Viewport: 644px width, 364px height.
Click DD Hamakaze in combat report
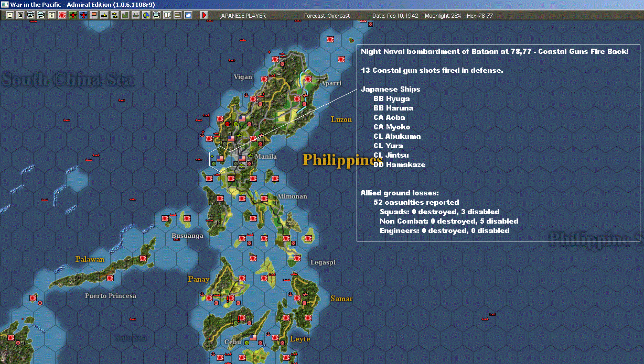point(399,164)
